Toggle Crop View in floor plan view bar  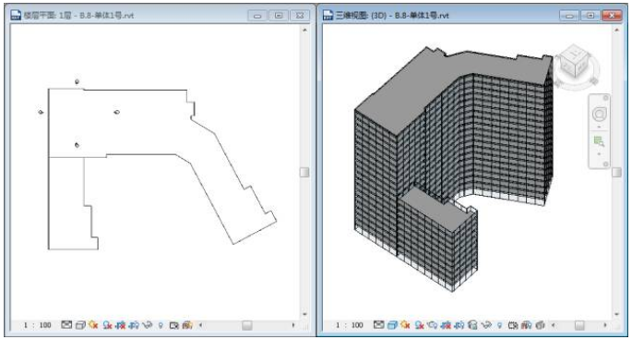(120, 325)
